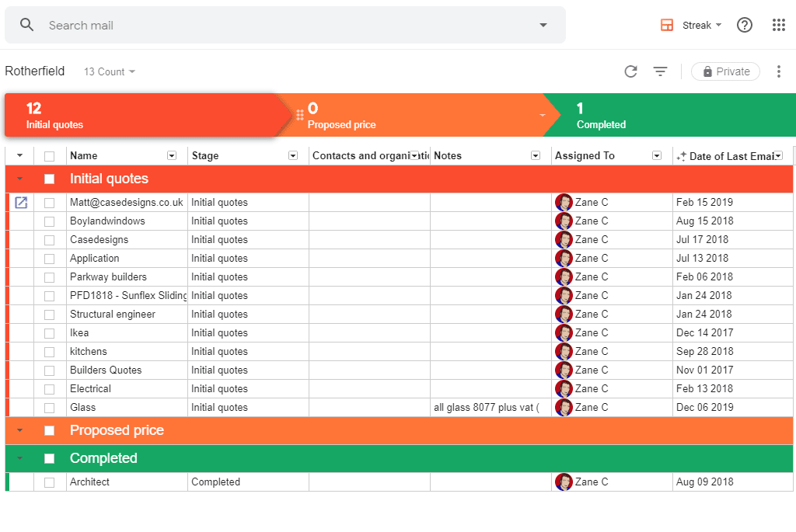
Task: Check the Initial quotes section select-all checkbox
Action: coord(49,179)
